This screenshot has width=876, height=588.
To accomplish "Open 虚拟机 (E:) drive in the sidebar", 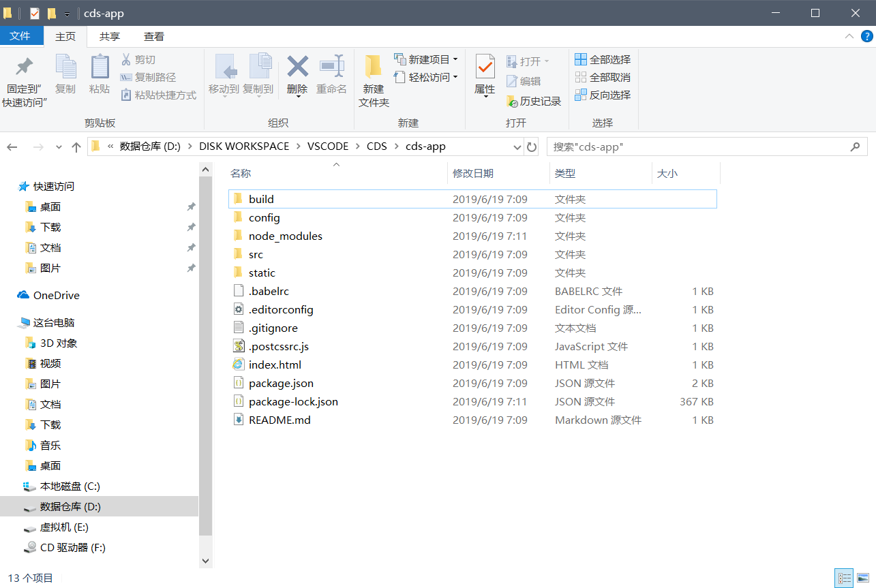I will point(64,527).
